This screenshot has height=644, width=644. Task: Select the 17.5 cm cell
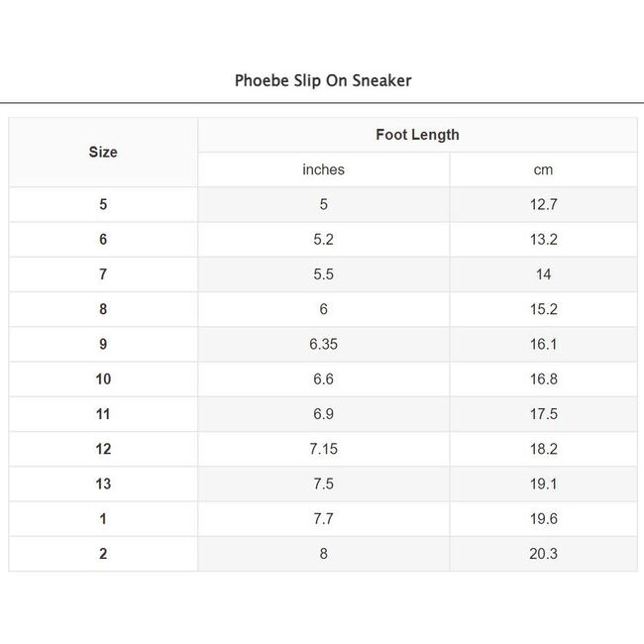543,414
